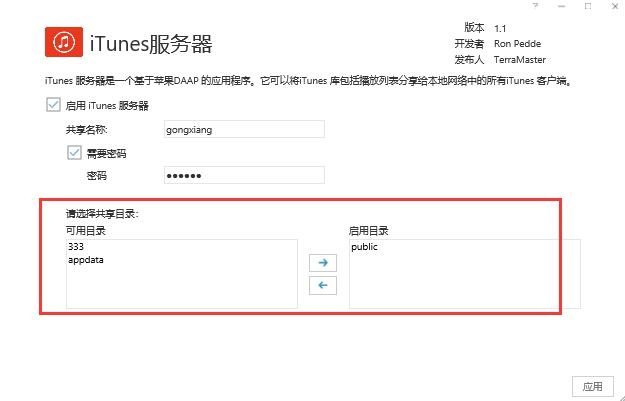Click the publisher name TerraMaster

[x=520, y=60]
